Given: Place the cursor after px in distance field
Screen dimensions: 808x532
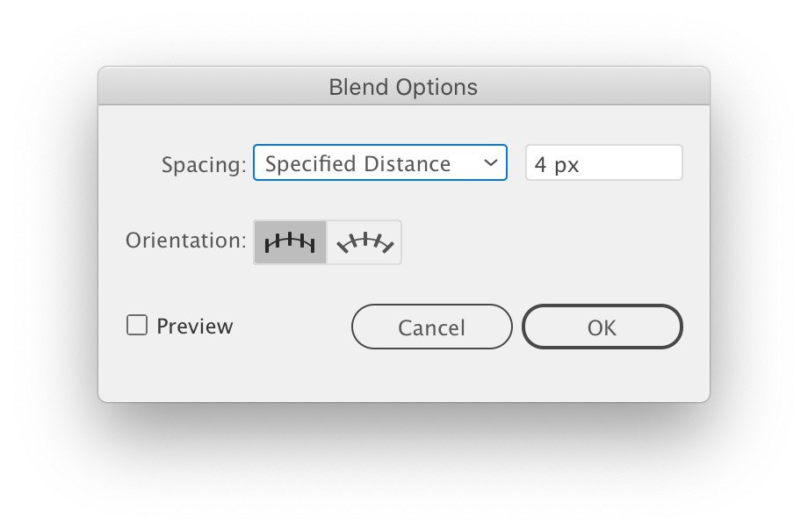Looking at the screenshot, I should [x=582, y=164].
